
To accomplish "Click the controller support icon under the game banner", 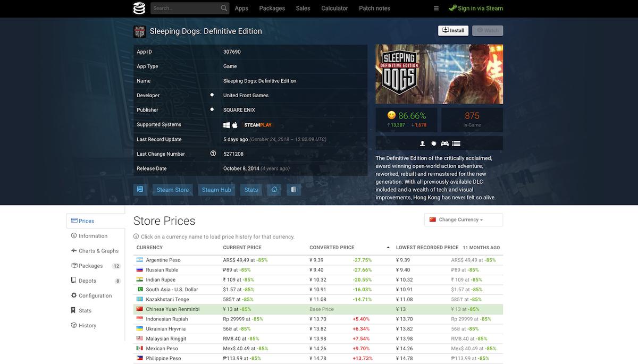I will click(x=444, y=143).
